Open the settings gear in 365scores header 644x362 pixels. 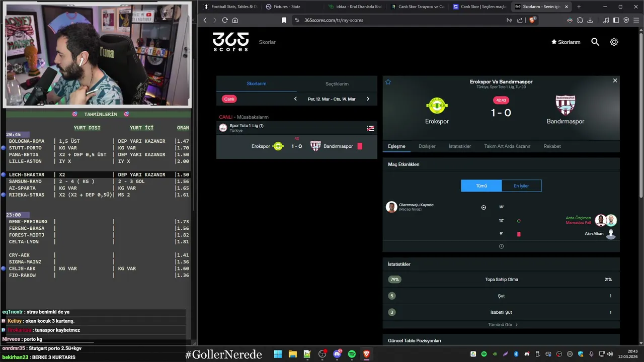(614, 42)
